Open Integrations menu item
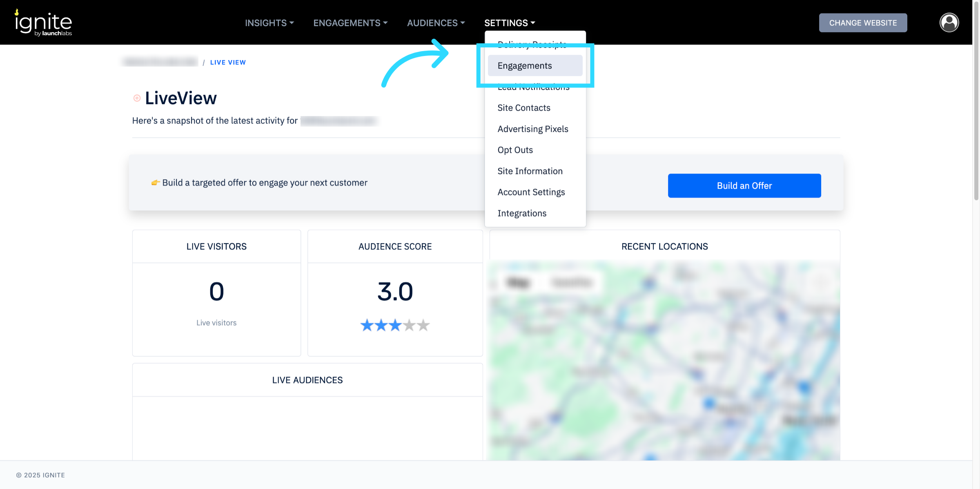The image size is (980, 489). 522,213
